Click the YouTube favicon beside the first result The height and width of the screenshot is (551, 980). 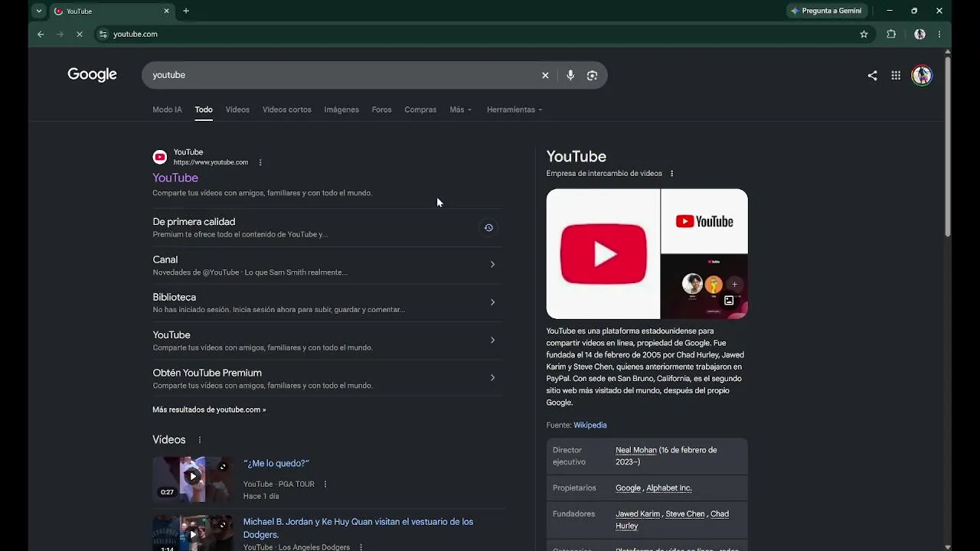click(x=159, y=157)
